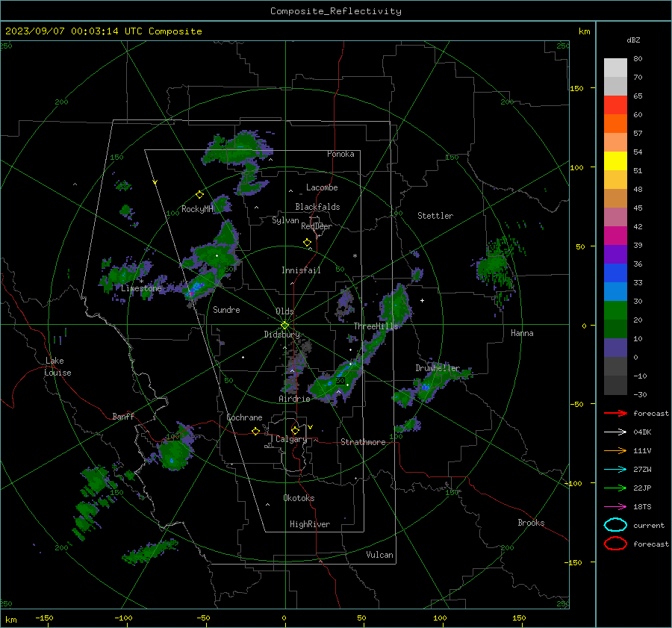Select the red forecast ellipse icon
672x628 pixels.
(x=615, y=544)
